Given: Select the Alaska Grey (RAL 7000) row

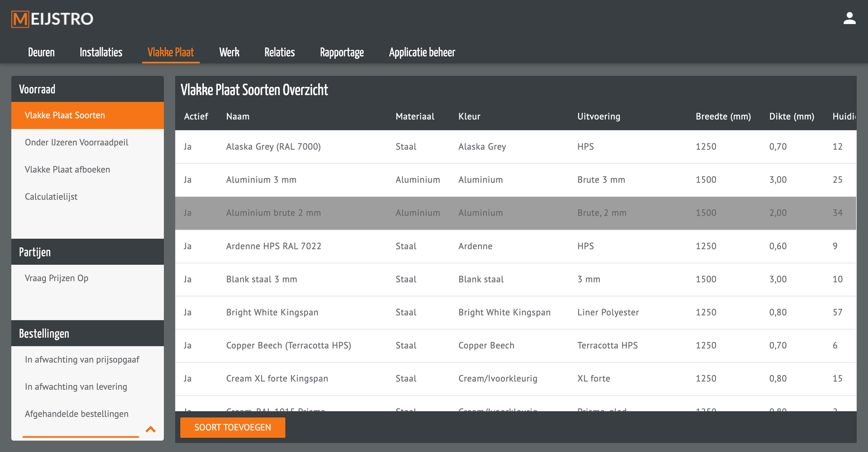Looking at the screenshot, I should point(516,147).
